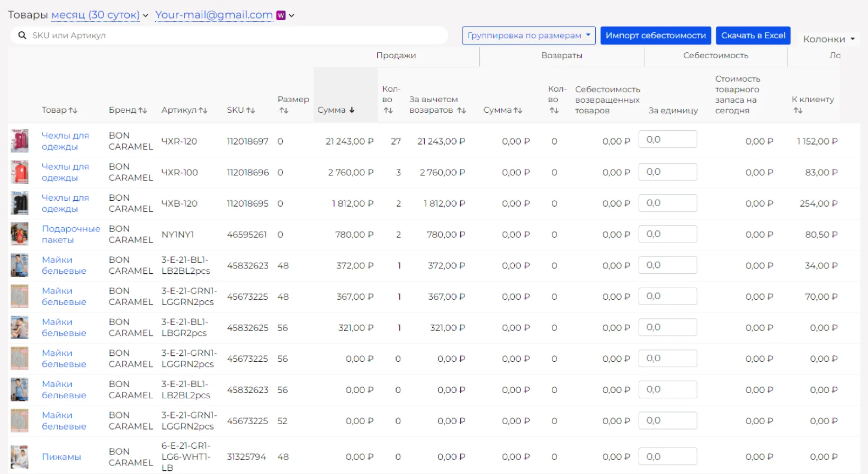Open Your-mail@gmail.com account dropdown

(x=214, y=15)
